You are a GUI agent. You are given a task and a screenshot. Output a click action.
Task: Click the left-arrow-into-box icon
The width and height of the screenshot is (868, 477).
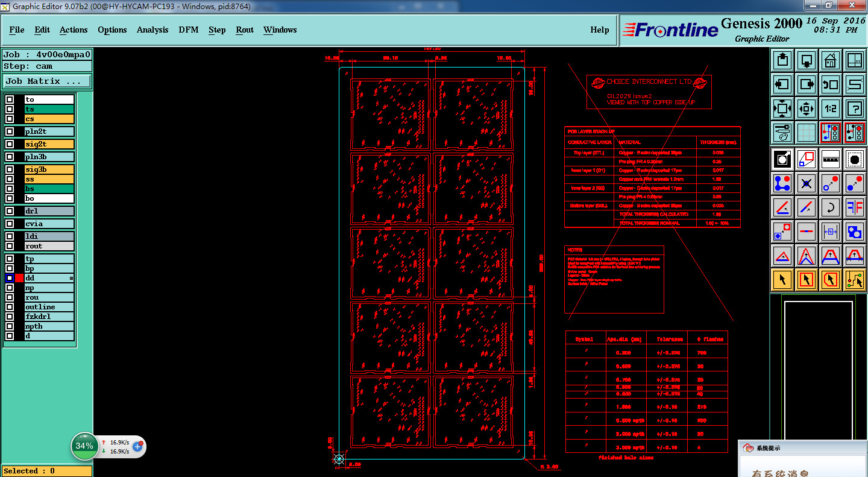(782, 84)
